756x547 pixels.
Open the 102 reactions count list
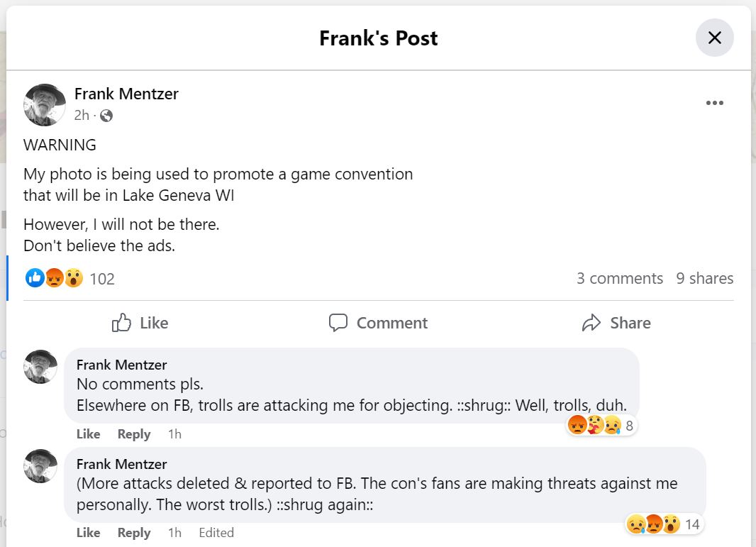(x=102, y=279)
